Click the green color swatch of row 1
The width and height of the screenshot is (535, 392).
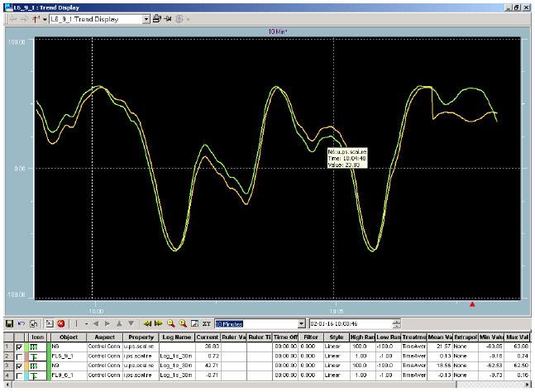pyautogui.click(x=26, y=347)
